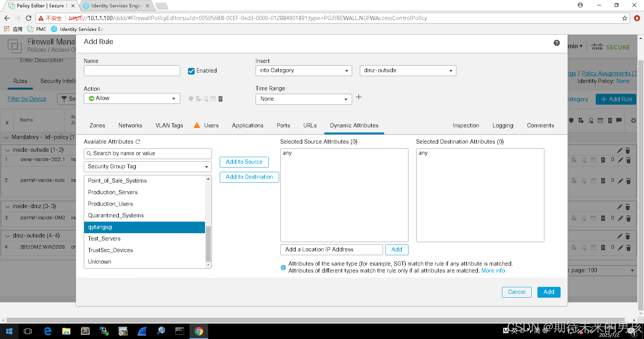Switch to the Applications tab
This screenshot has height=339, width=644.
[x=247, y=125]
